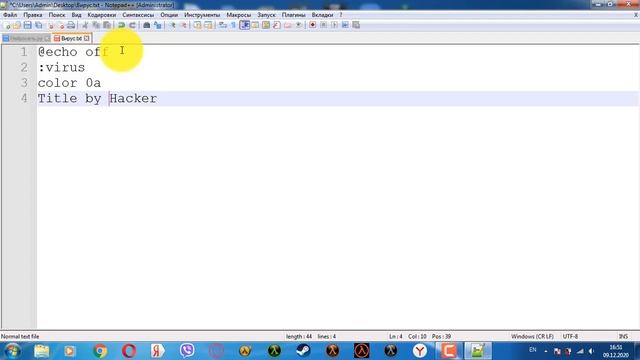Viewport: 640px width, 360px height.
Task: Expand hidden system tray icons arrow
Action: (x=546, y=351)
